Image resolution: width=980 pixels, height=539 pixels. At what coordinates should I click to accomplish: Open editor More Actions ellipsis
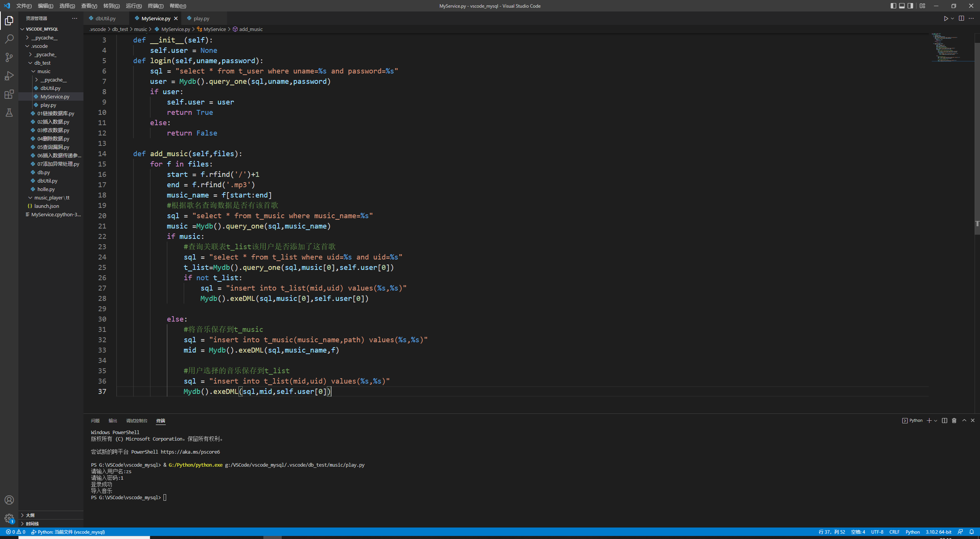[x=971, y=18]
